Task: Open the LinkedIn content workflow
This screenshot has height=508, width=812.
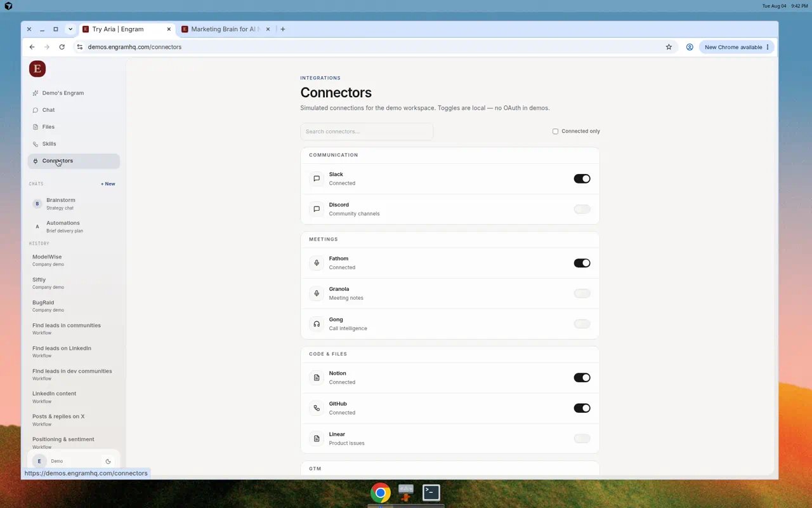Action: pos(74,398)
